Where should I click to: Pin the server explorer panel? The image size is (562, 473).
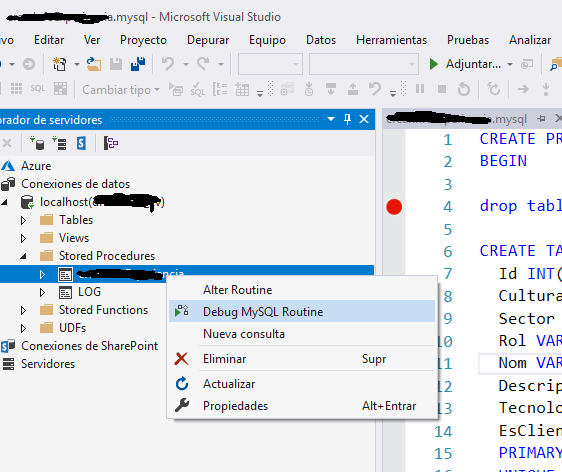point(347,119)
